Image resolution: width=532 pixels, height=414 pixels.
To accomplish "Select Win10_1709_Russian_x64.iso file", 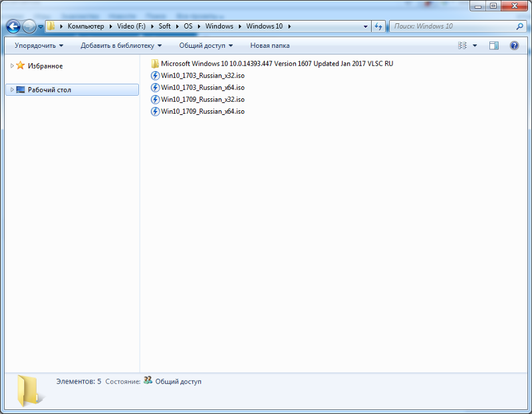I will (x=203, y=111).
